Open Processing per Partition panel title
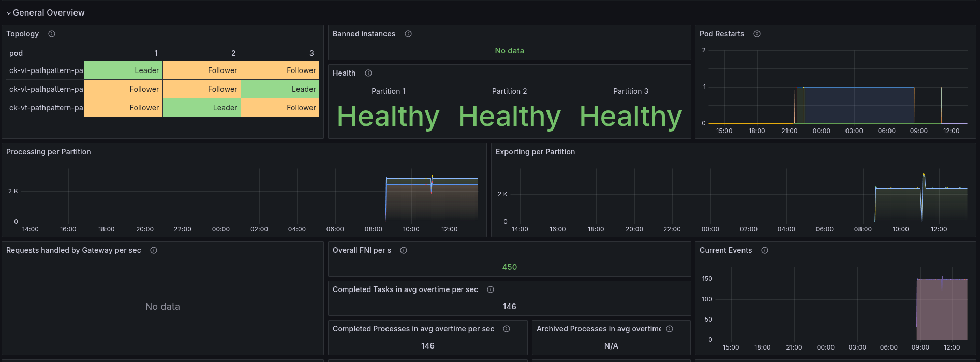Screen dimensions: 980x362 point(49,152)
